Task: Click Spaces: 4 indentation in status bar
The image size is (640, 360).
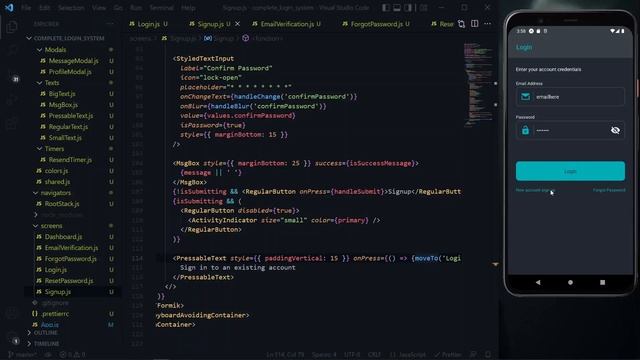Action: pyautogui.click(x=324, y=355)
